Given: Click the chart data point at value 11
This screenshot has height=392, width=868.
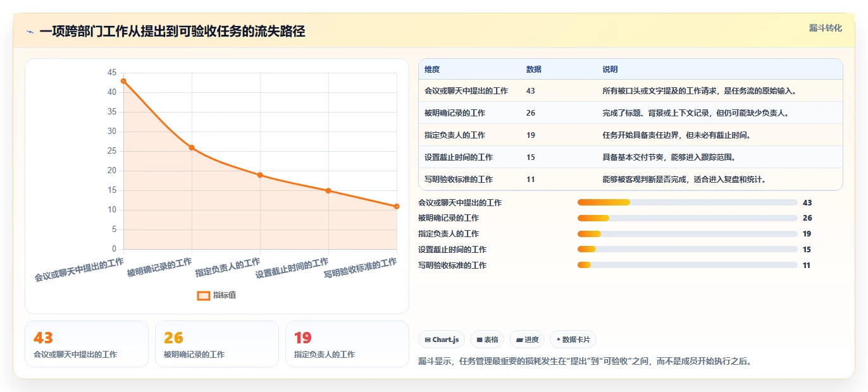Looking at the screenshot, I should (x=397, y=206).
